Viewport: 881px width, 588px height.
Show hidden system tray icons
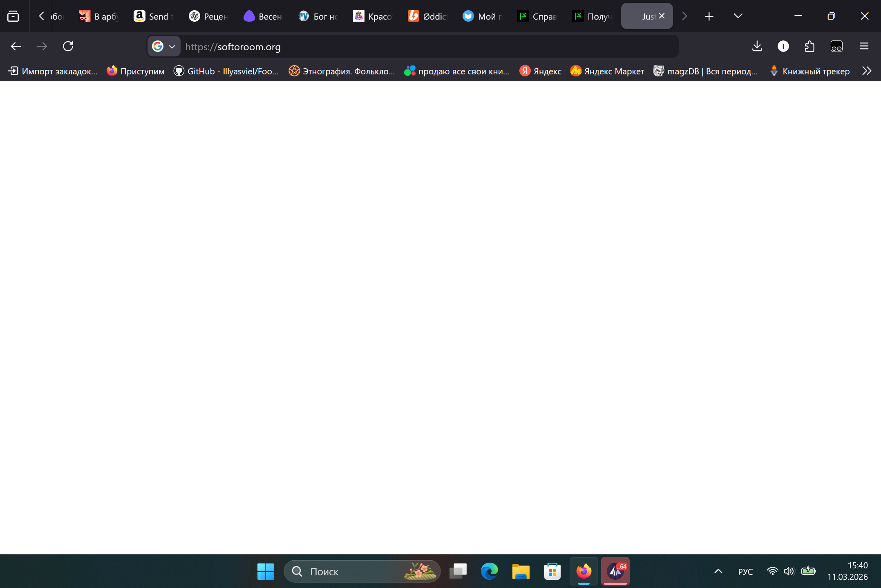tap(718, 571)
